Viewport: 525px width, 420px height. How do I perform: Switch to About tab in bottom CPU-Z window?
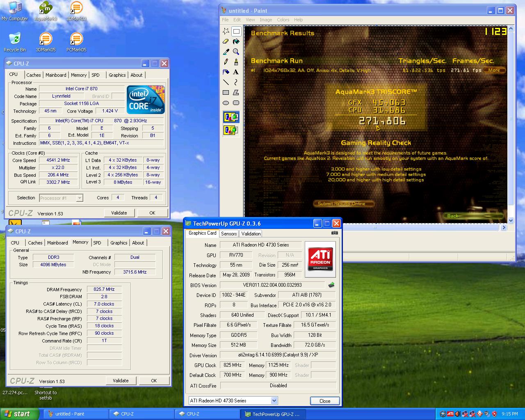[x=138, y=243]
